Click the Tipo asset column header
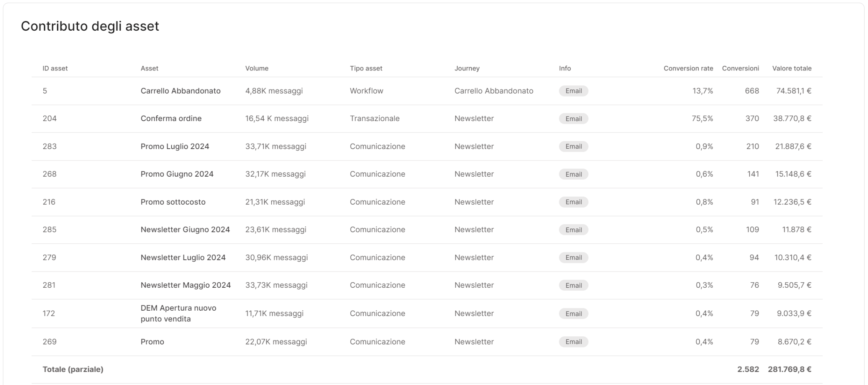 click(366, 68)
